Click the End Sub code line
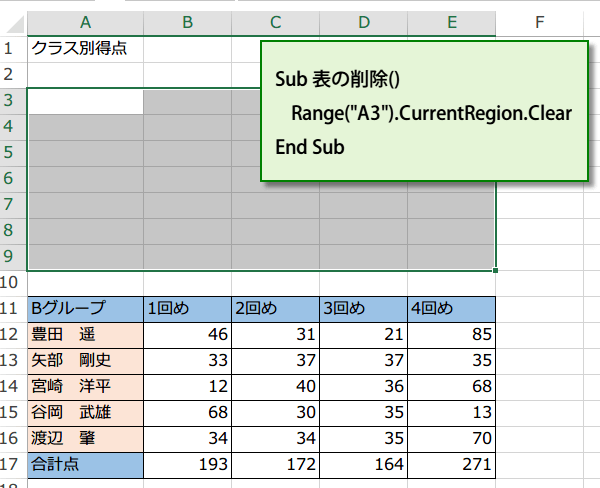 309,147
